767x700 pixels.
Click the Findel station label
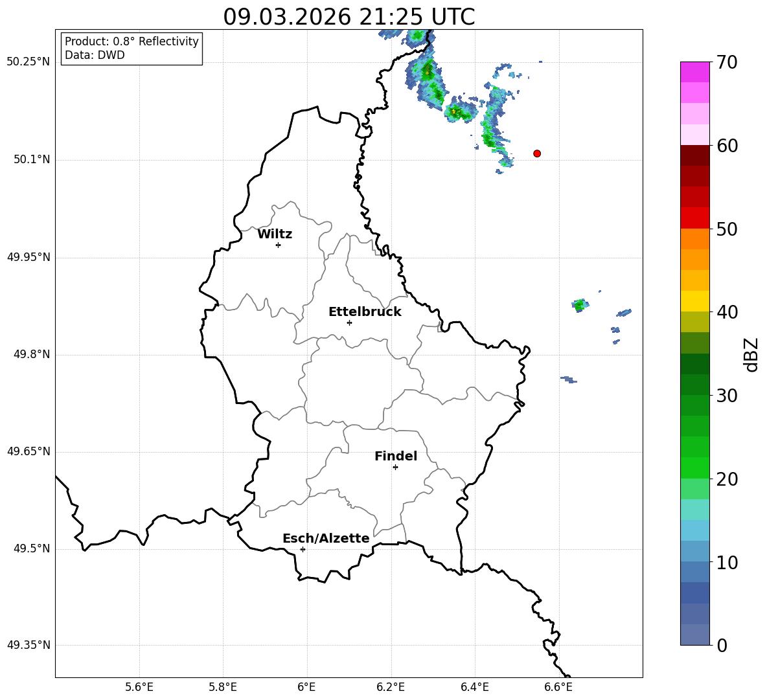(x=396, y=456)
